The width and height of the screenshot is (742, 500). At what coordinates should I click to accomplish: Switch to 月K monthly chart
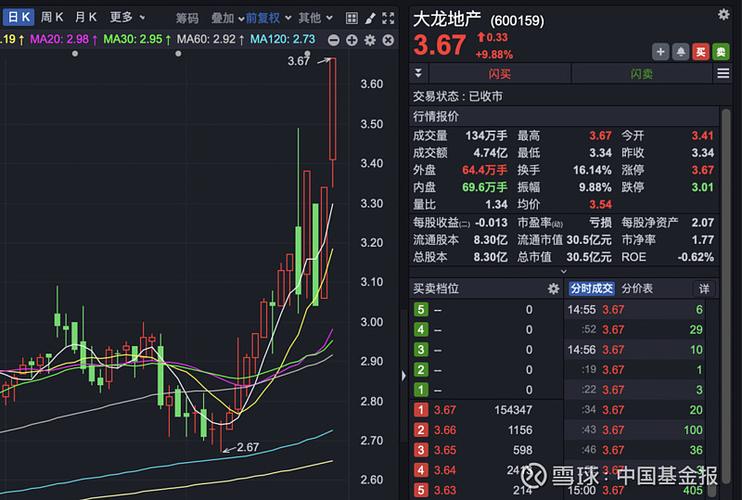coord(86,18)
